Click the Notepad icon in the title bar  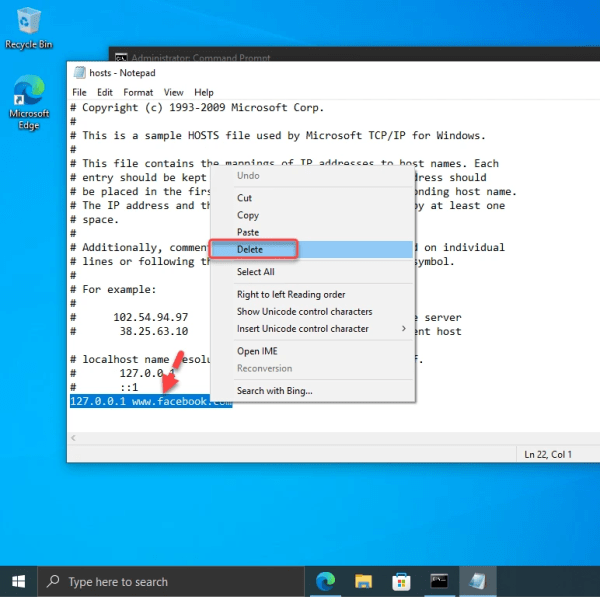pos(79,72)
